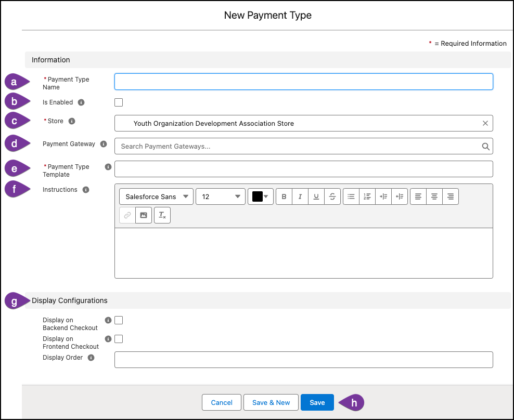Apply italic formatting to instructions text
Image resolution: width=514 pixels, height=420 pixels.
(x=300, y=196)
